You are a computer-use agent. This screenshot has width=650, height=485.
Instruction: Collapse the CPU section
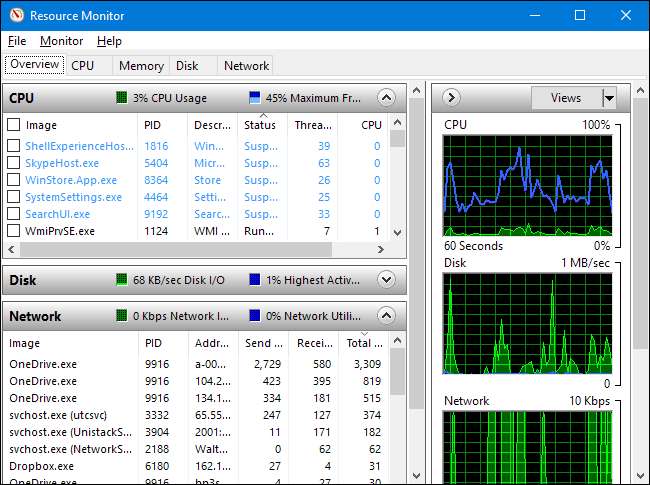pos(387,98)
